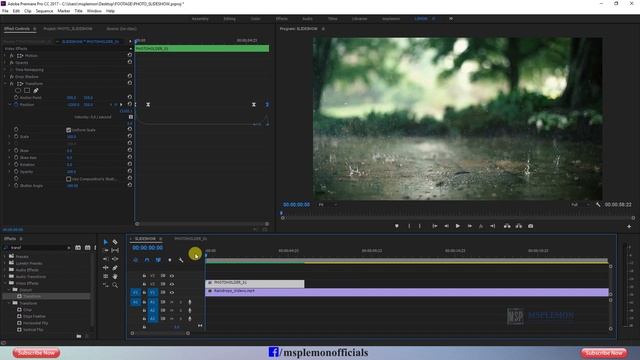Toggle Position animation stopwatch
This screenshot has height=360, width=640.
pos(16,104)
